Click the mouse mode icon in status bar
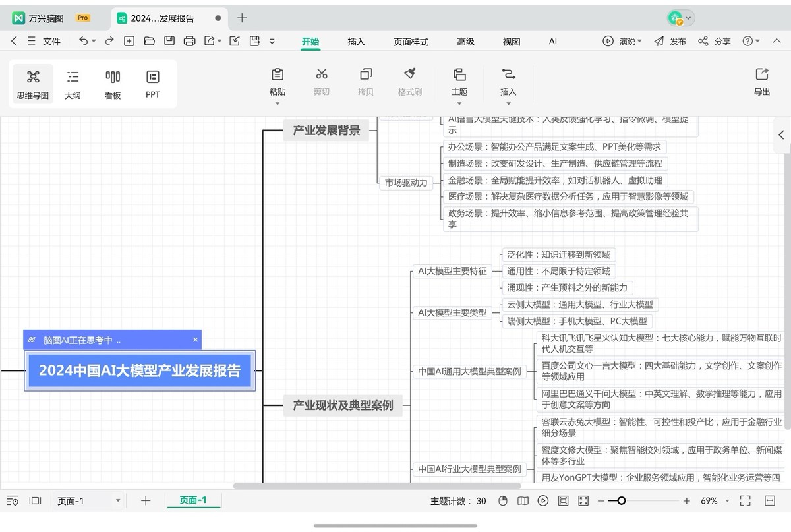 [x=503, y=501]
